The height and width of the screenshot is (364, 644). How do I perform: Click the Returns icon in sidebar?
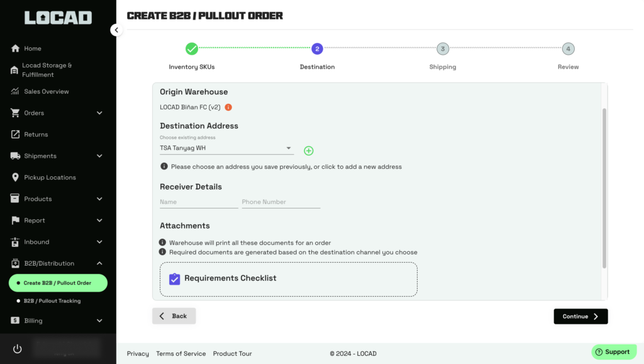pyautogui.click(x=15, y=134)
